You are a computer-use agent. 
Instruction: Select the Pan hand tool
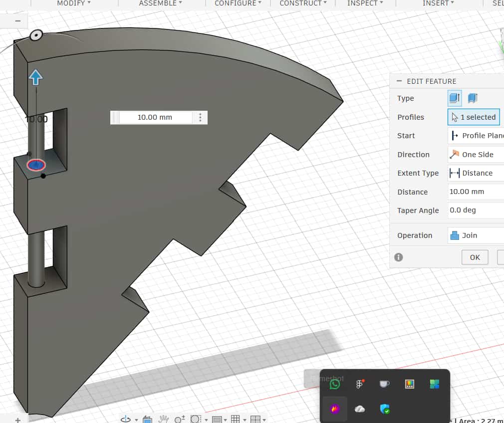point(164,419)
